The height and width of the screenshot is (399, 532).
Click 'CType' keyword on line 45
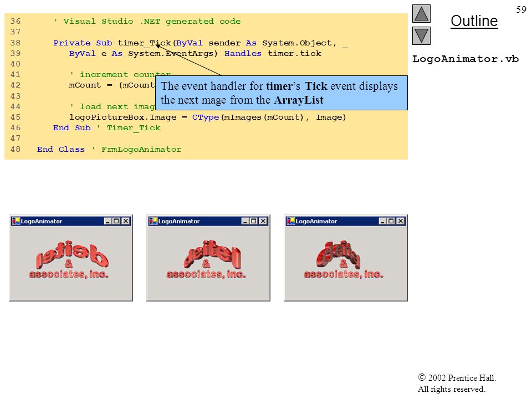(x=206, y=117)
